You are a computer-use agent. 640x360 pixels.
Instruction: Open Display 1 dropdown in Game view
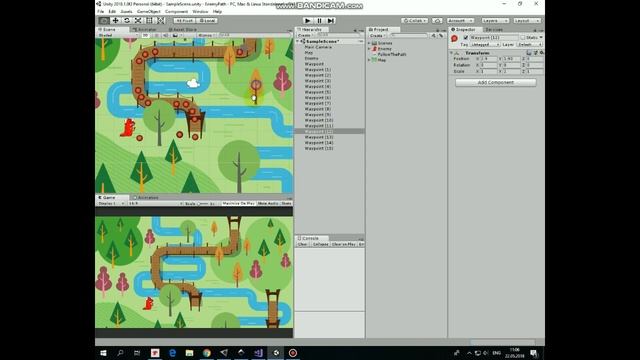[x=111, y=203]
